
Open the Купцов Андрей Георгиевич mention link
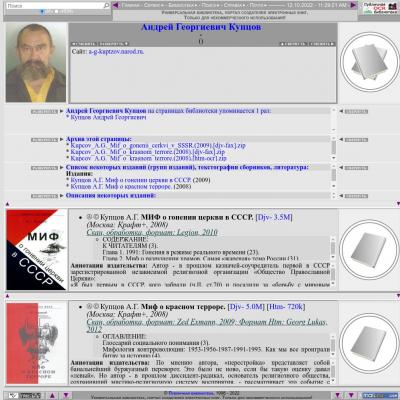(108, 117)
